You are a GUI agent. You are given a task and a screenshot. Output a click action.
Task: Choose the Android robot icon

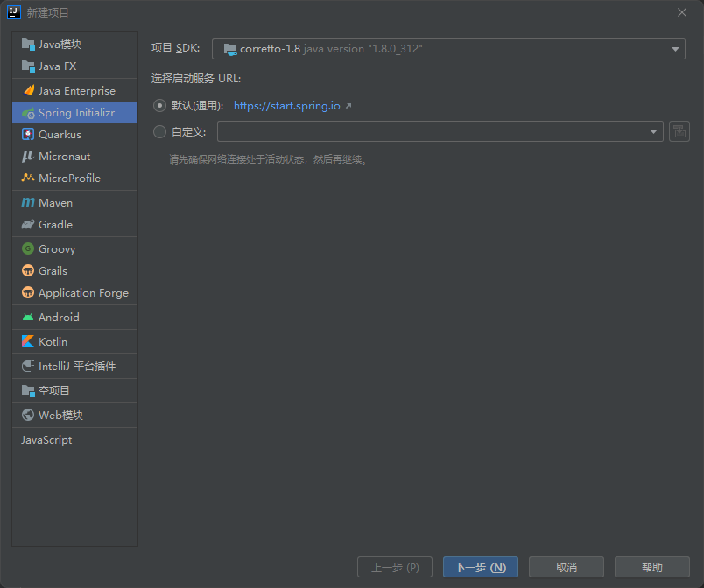coord(28,318)
